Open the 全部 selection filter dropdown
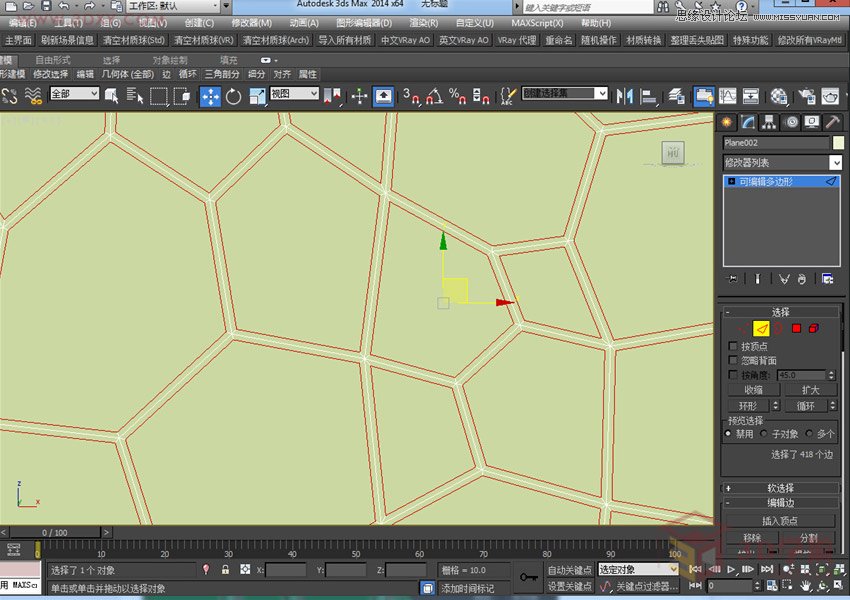Viewport: 850px width, 600px height. [74, 94]
